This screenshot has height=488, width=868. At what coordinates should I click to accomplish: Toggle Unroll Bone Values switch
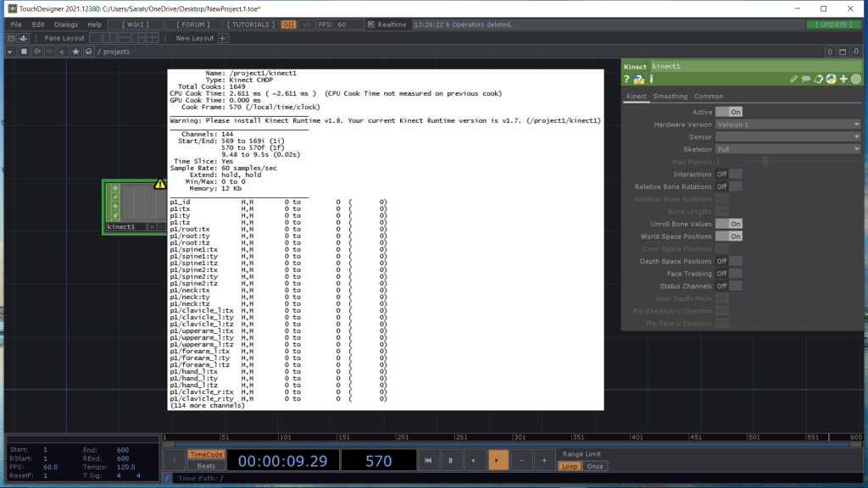(x=728, y=224)
